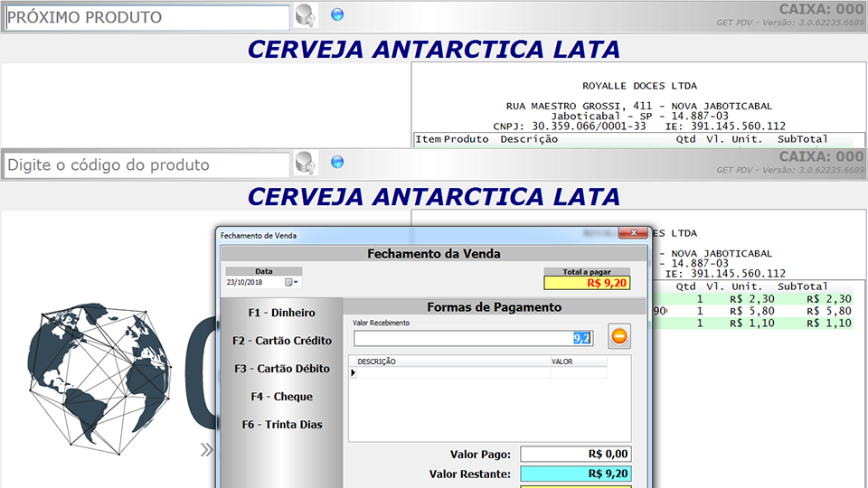
Task: Select F4 - Cheque payment method
Action: tap(281, 397)
